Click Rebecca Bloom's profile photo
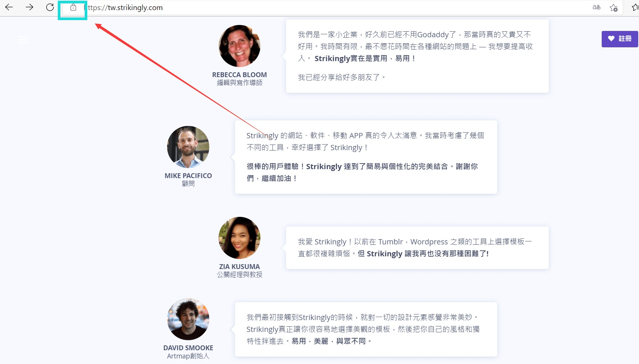Viewport: 639px width, 364px height. [x=239, y=46]
